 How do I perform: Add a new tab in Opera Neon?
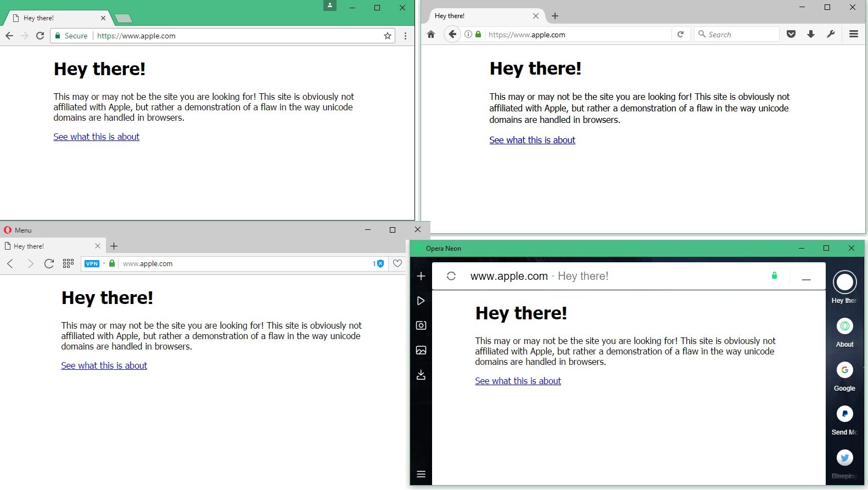click(x=421, y=276)
